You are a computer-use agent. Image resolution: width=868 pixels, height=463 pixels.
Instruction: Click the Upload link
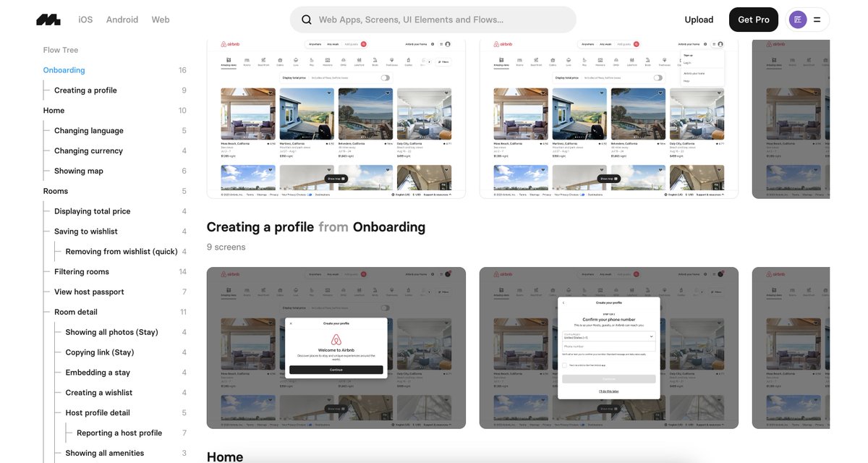[699, 20]
